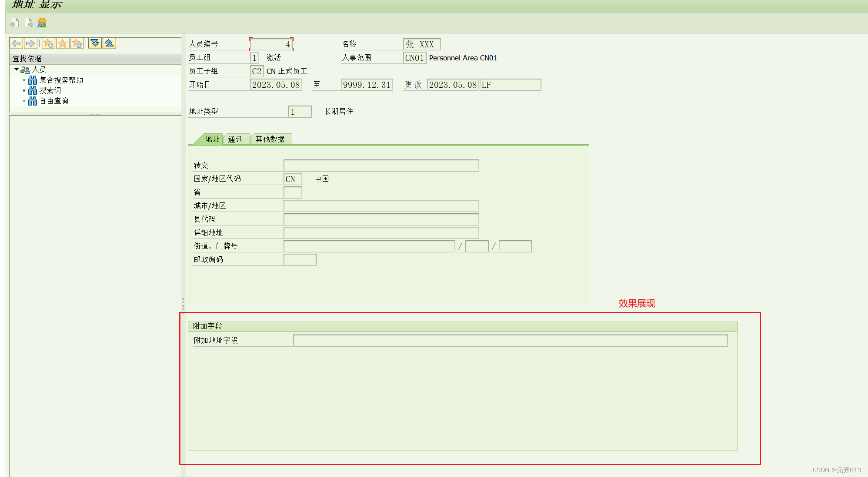Click the CN 正式员工 text
Image resolution: width=868 pixels, height=477 pixels.
(x=287, y=71)
